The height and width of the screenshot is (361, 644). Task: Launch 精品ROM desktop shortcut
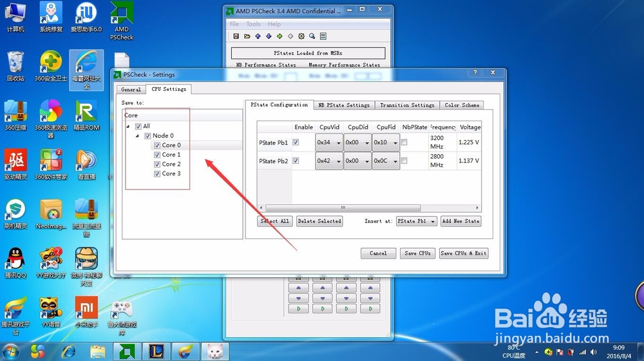pyautogui.click(x=86, y=115)
